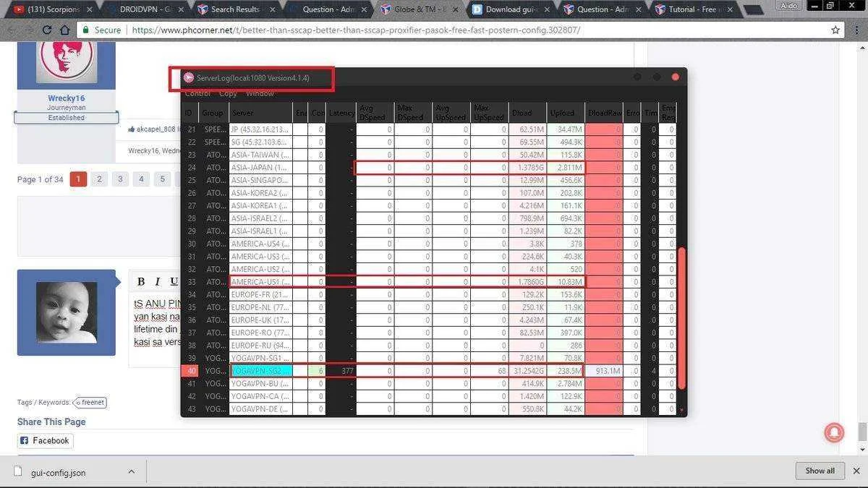Image resolution: width=868 pixels, height=488 pixels.
Task: Go to forum page 3
Action: pyautogui.click(x=120, y=179)
